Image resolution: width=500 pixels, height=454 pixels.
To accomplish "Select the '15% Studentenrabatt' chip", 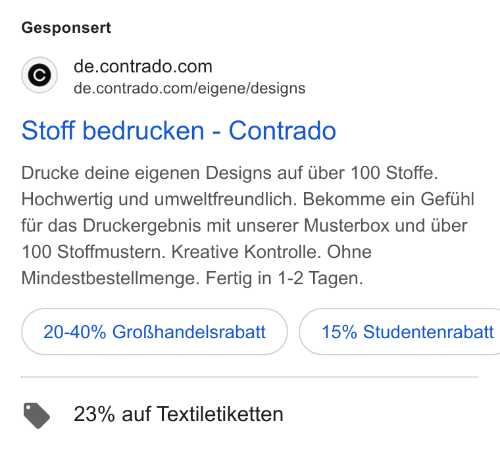I will point(400,332).
